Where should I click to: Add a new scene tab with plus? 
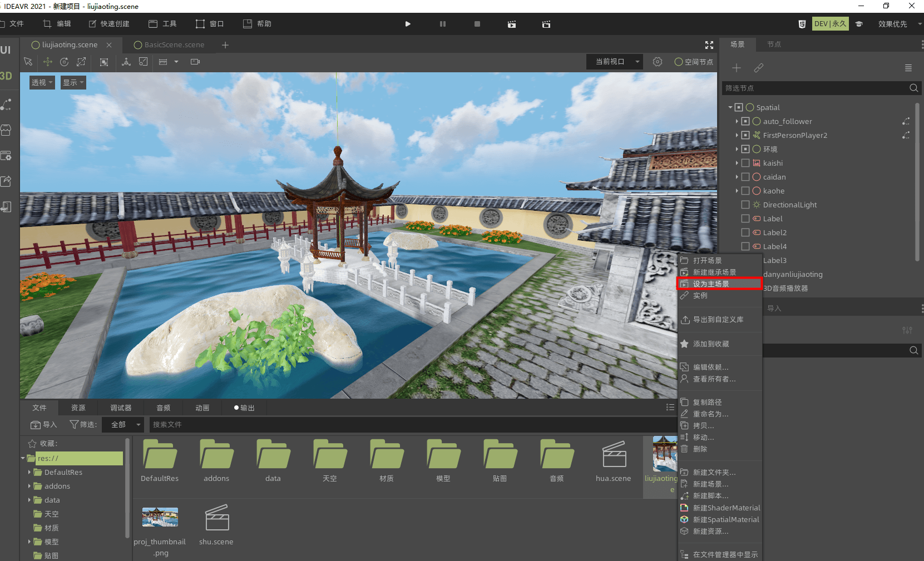point(225,45)
